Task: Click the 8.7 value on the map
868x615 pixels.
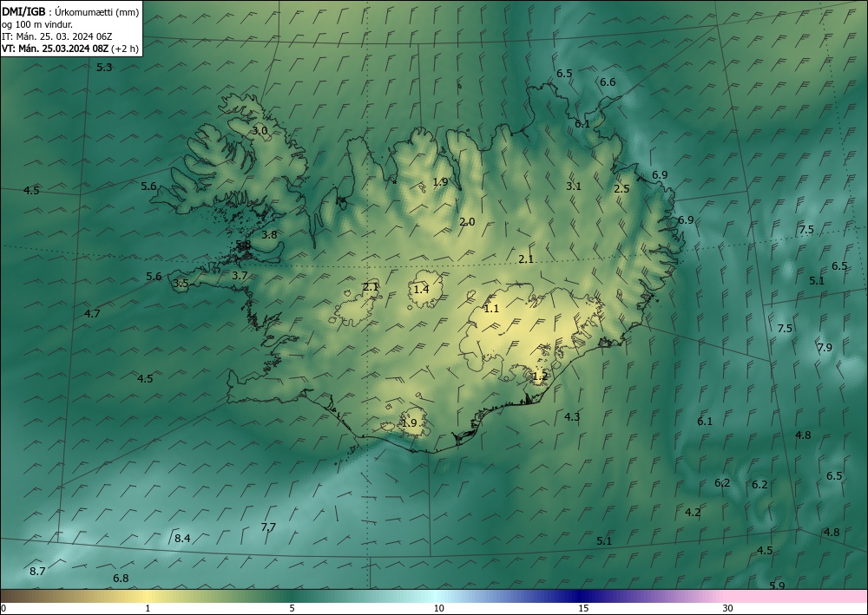Action: click(x=37, y=572)
